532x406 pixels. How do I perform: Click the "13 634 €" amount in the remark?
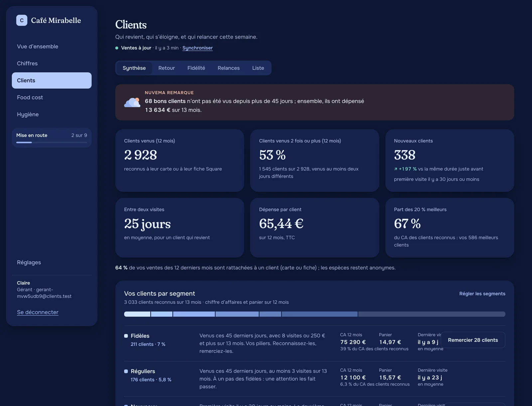point(158,110)
